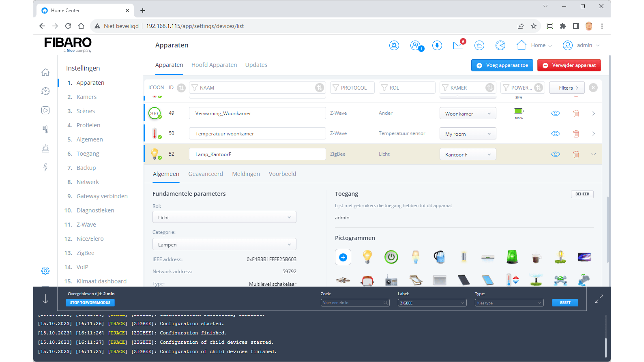Click the NAAM filter field
The image size is (644, 362).
[x=257, y=88]
